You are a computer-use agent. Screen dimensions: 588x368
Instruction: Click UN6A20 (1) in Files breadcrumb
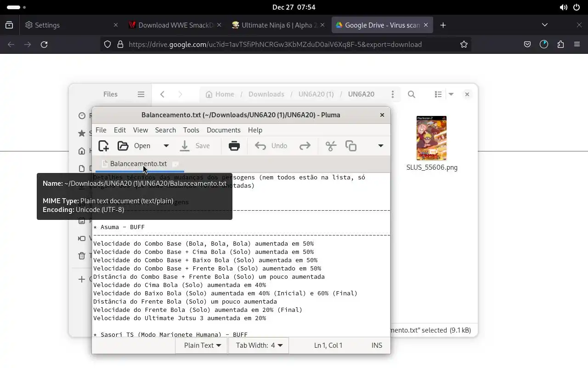tap(316, 94)
